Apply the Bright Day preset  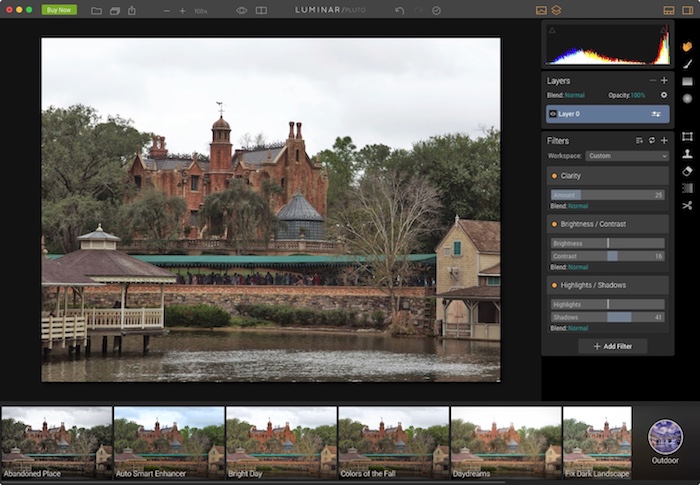click(x=281, y=443)
